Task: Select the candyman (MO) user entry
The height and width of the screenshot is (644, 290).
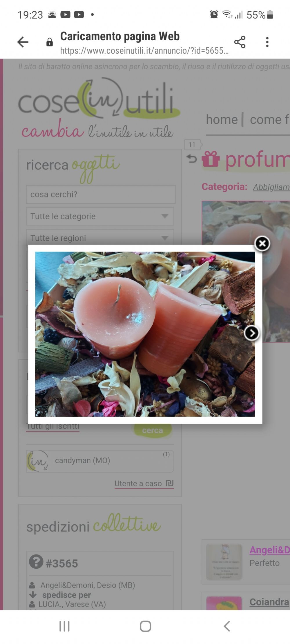Action: click(x=100, y=461)
